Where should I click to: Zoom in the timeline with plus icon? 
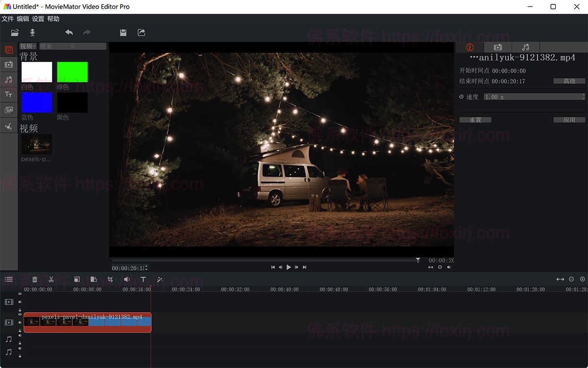[x=582, y=279]
